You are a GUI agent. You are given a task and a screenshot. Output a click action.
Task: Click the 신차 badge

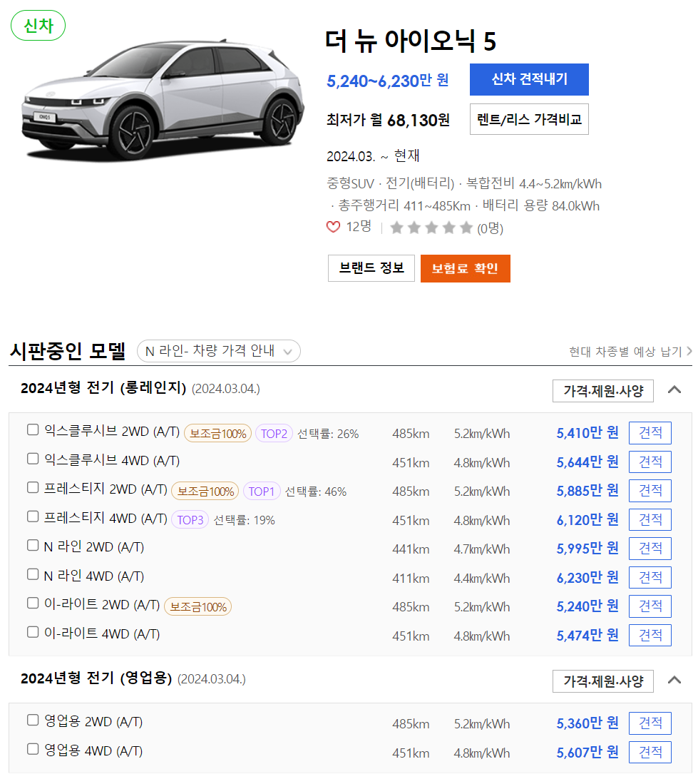[39, 26]
